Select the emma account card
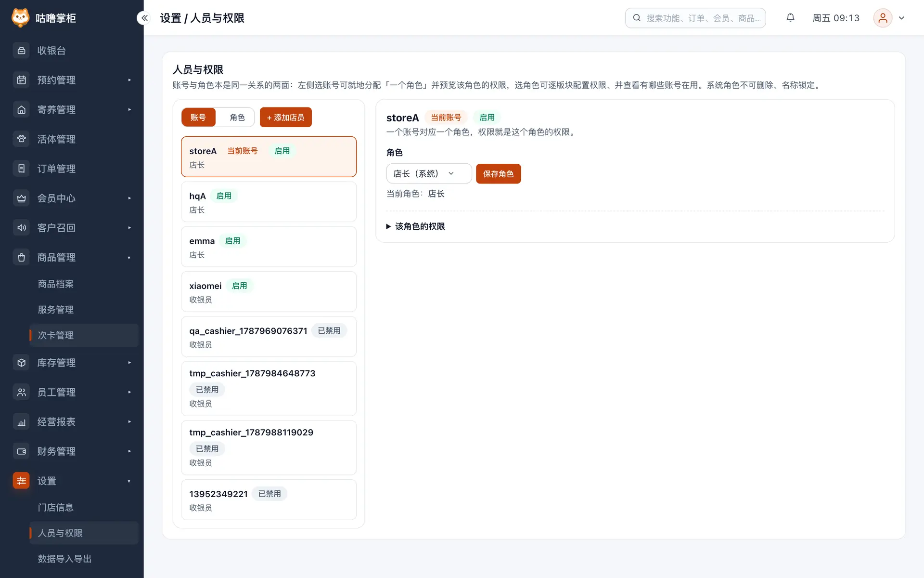The height and width of the screenshot is (578, 924). [x=269, y=247]
